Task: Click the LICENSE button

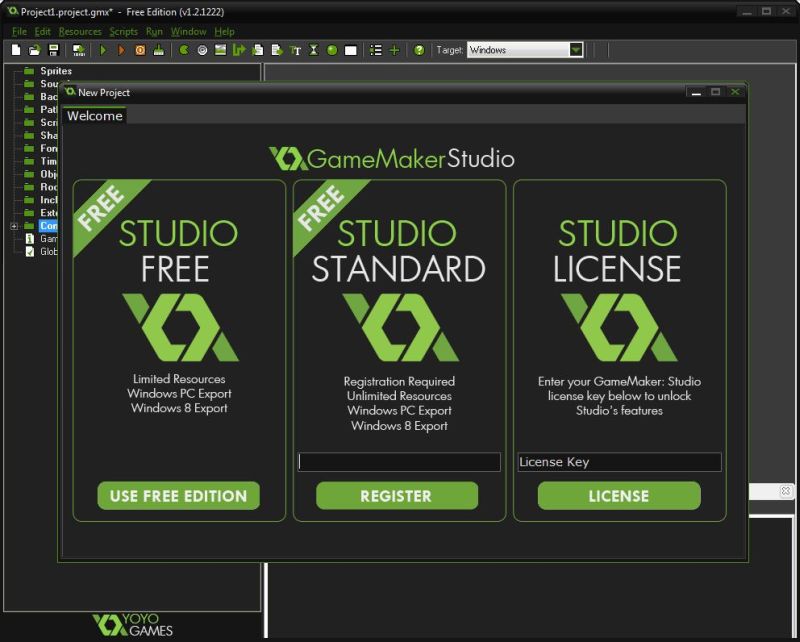Action: click(619, 496)
